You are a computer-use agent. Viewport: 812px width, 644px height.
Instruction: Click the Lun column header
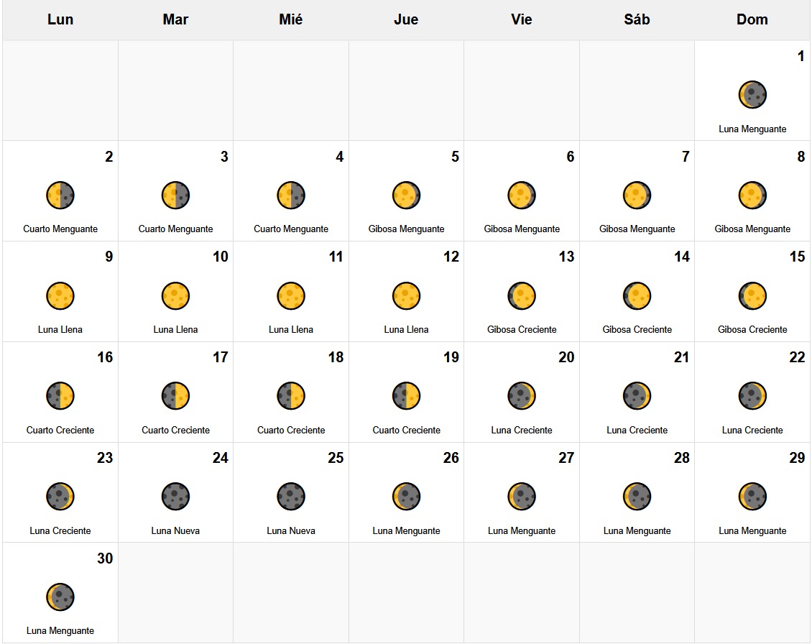coord(60,19)
